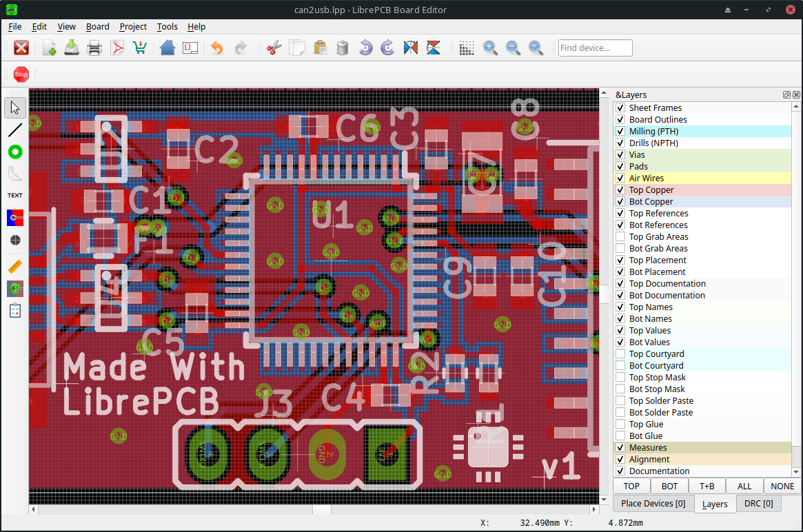The height and width of the screenshot is (532, 803).
Task: Open the Order PCB shopping cart icon
Action: [x=140, y=48]
